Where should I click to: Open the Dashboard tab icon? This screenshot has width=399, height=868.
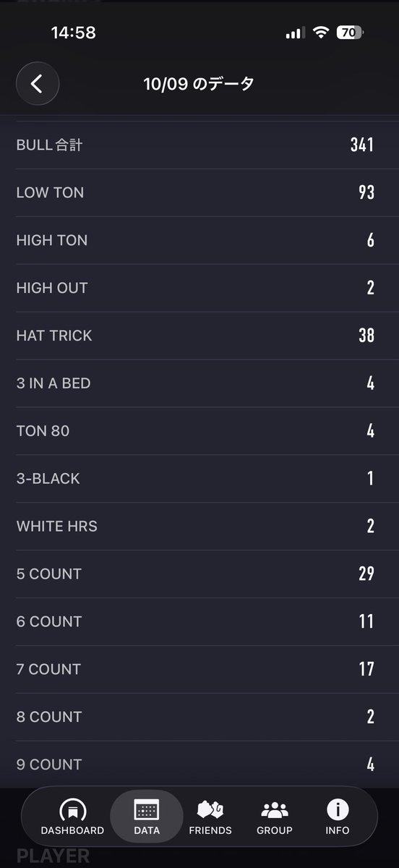[x=72, y=809]
